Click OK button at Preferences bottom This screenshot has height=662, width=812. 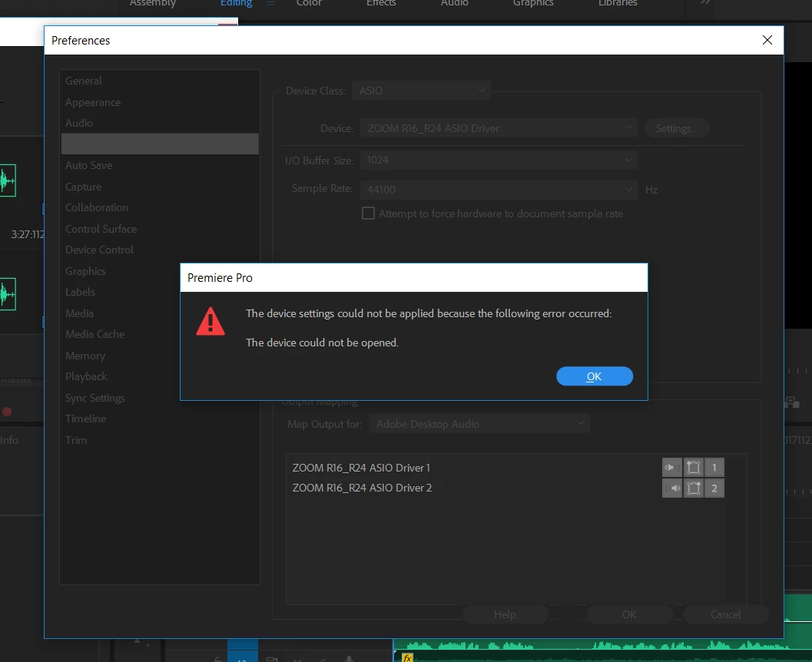coord(629,614)
